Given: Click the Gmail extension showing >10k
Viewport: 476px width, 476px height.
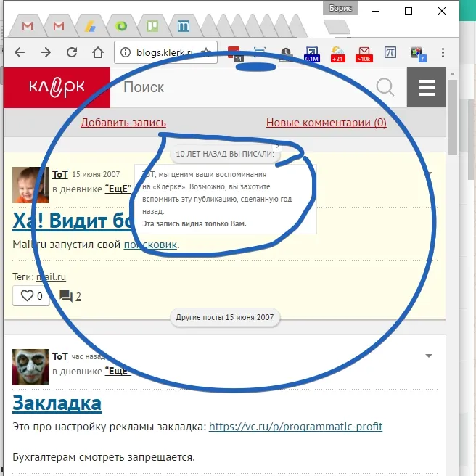Looking at the screenshot, I should click(364, 53).
